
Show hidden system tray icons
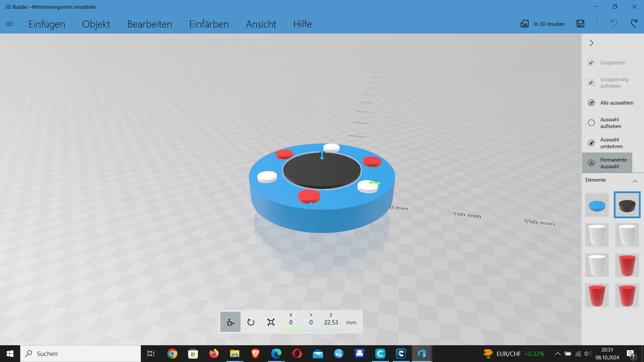tap(557, 354)
